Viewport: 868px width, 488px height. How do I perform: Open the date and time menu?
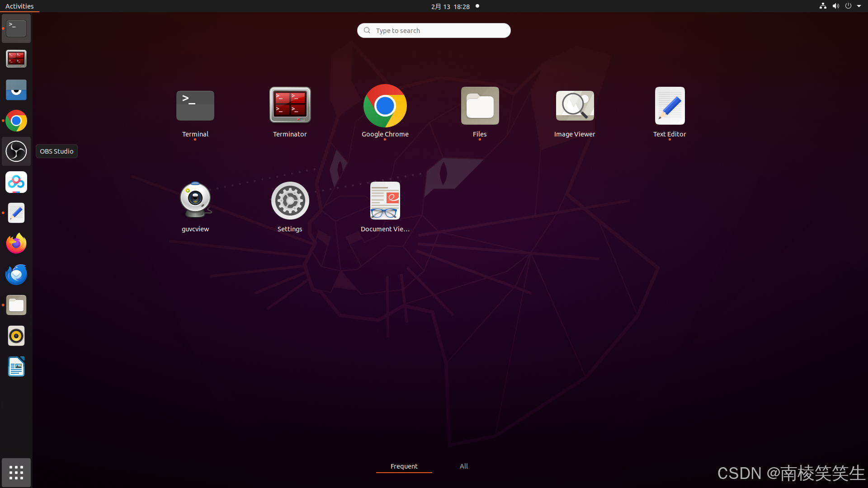450,6
